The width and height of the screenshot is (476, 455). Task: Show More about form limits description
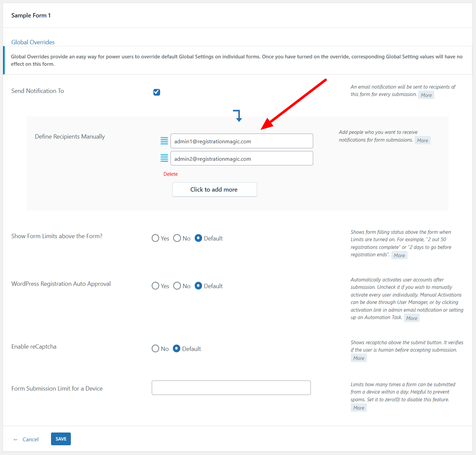pos(399,256)
